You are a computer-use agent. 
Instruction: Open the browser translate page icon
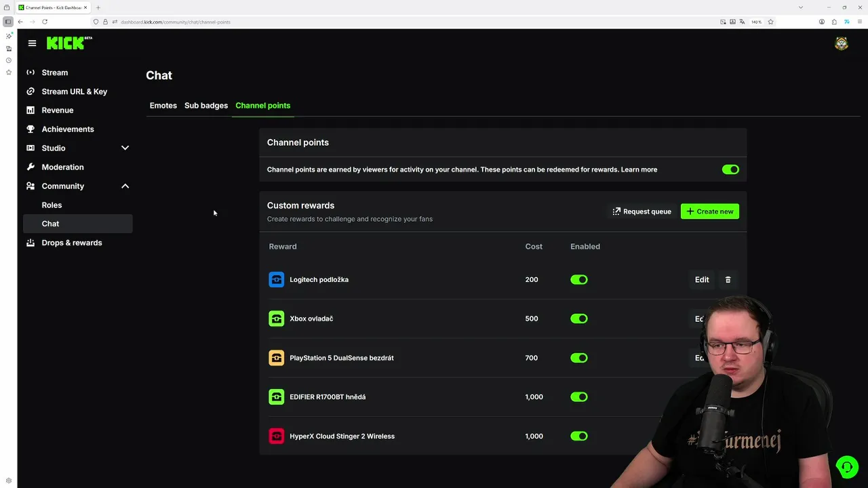tap(742, 22)
